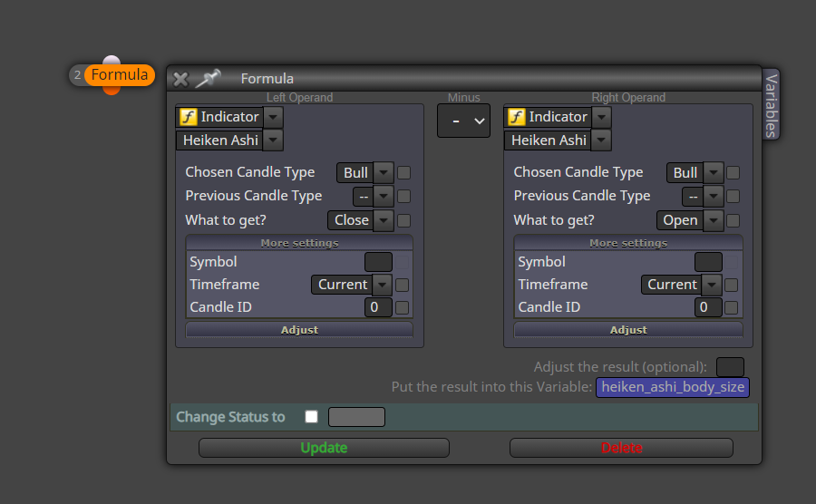
Task: Change left What to get Close dropdown
Action: tap(384, 220)
